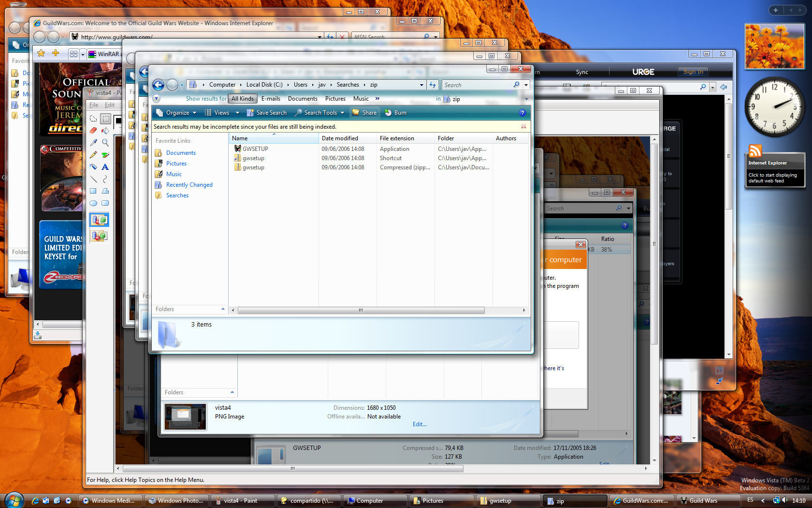Image resolution: width=812 pixels, height=508 pixels.
Task: Open the File menu in Paint
Action: coord(94,105)
